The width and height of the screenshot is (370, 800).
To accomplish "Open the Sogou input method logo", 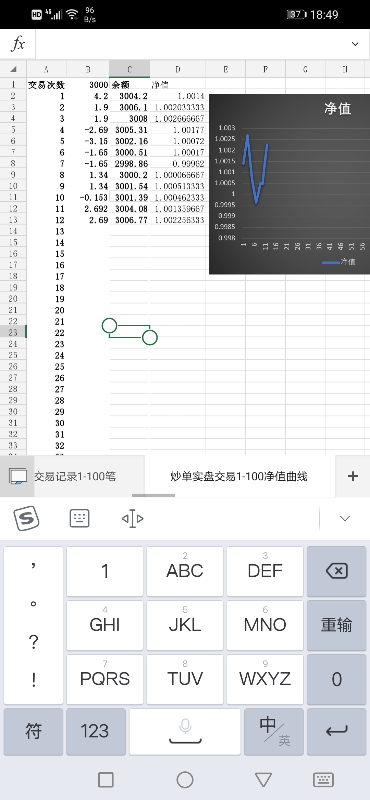I will (26, 519).
